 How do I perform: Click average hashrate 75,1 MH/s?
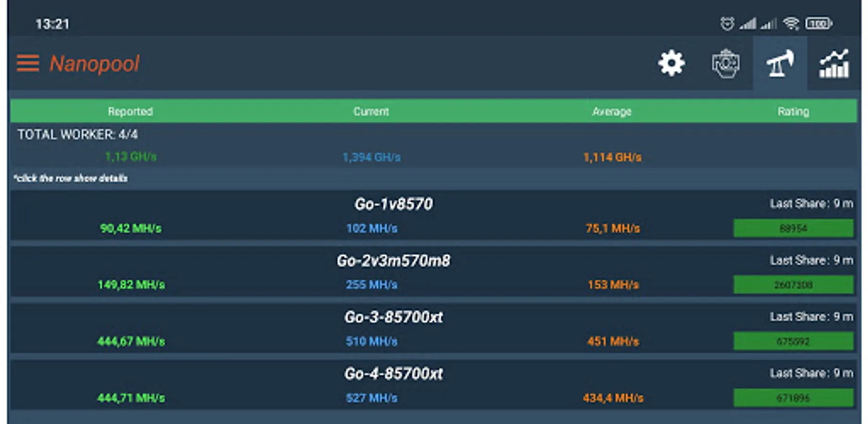point(613,228)
